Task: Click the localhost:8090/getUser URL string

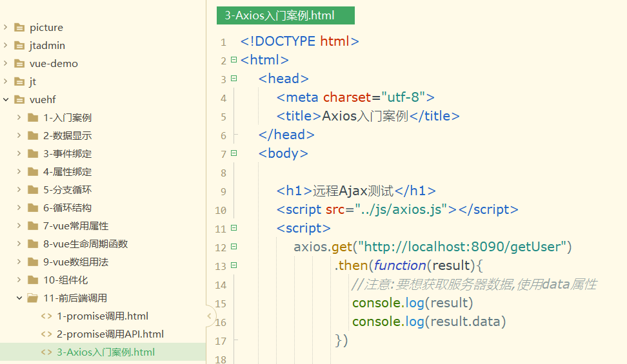Action: [463, 247]
